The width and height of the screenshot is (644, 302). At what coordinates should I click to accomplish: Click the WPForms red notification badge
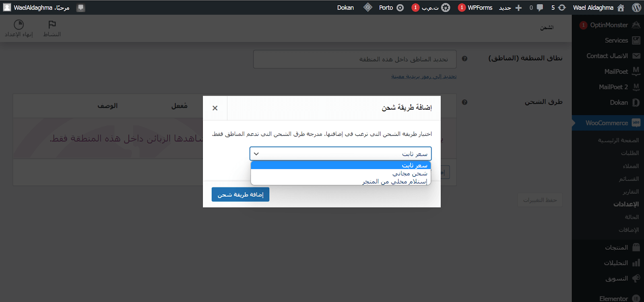[462, 8]
